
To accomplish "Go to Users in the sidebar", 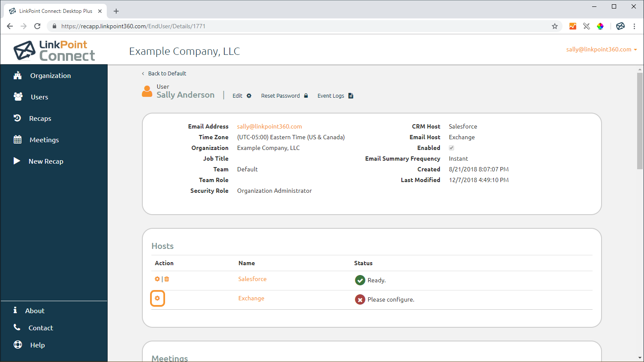I will tap(39, 97).
